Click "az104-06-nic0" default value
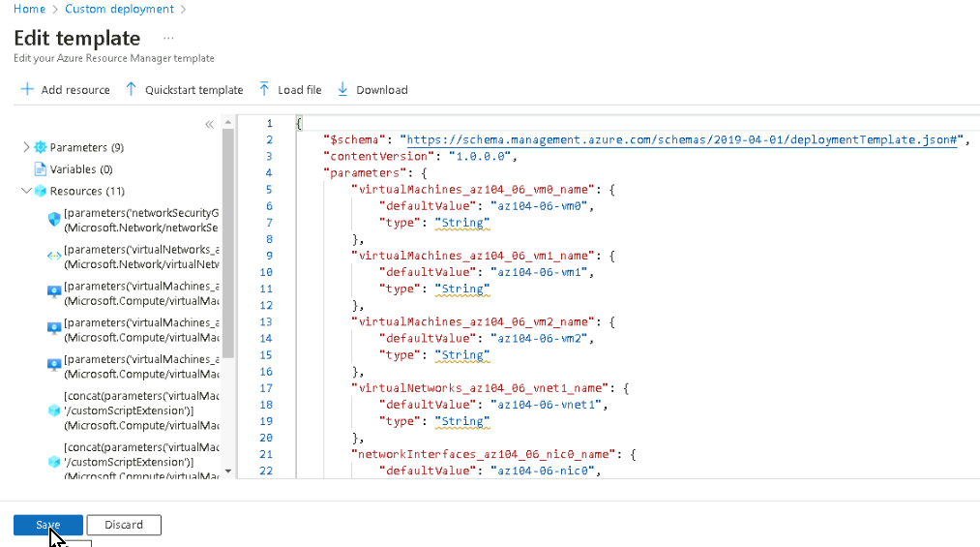 click(x=543, y=471)
